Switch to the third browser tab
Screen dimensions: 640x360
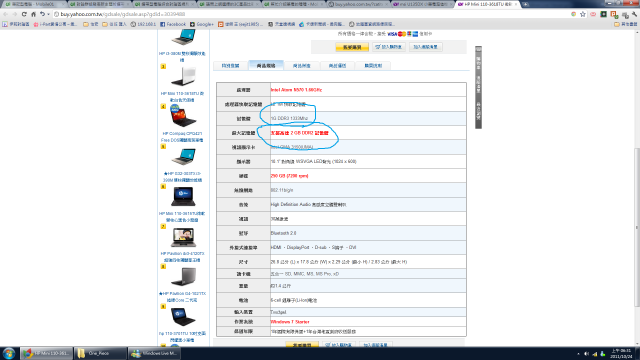point(163,4)
